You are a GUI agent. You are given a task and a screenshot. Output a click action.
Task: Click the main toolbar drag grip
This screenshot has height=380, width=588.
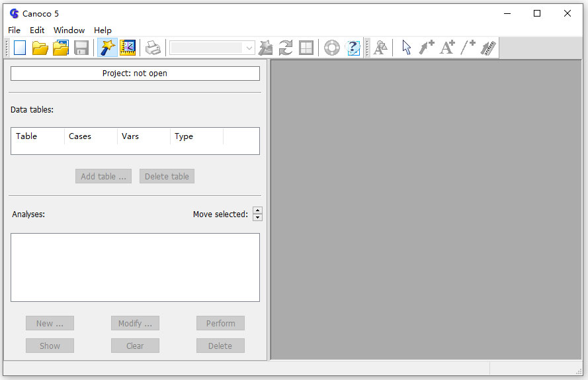click(7, 48)
